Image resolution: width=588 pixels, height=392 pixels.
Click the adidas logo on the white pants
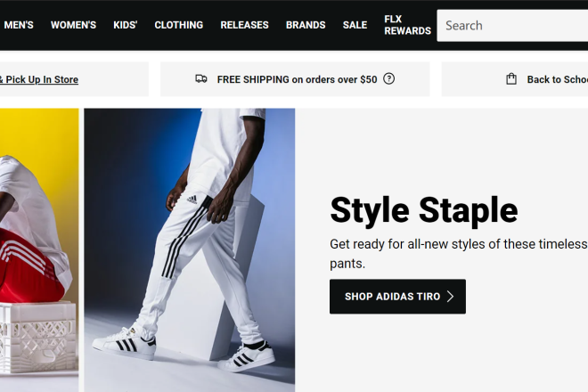coord(192,200)
